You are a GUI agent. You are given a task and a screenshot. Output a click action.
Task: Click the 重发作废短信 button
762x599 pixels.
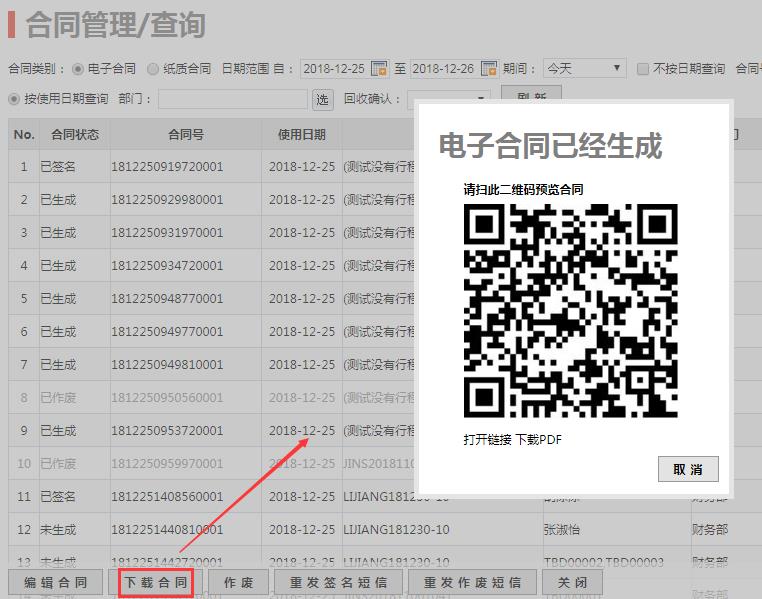tap(472, 582)
